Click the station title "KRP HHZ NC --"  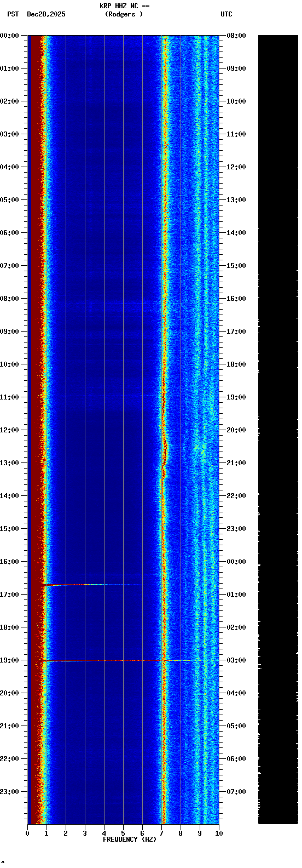(124, 6)
